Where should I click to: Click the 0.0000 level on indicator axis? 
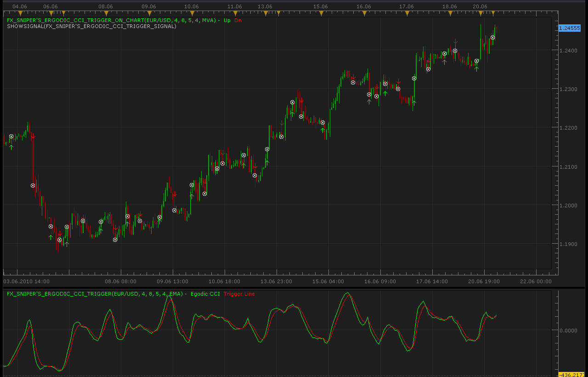[x=568, y=330]
